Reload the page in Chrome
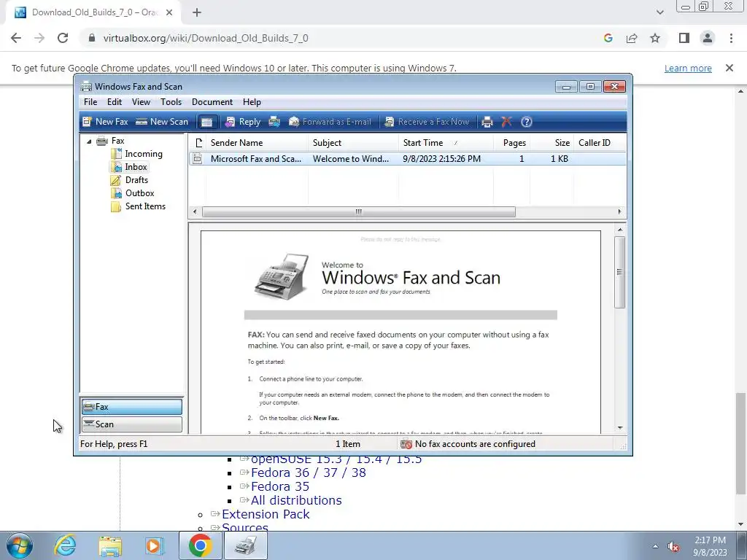 click(x=63, y=38)
